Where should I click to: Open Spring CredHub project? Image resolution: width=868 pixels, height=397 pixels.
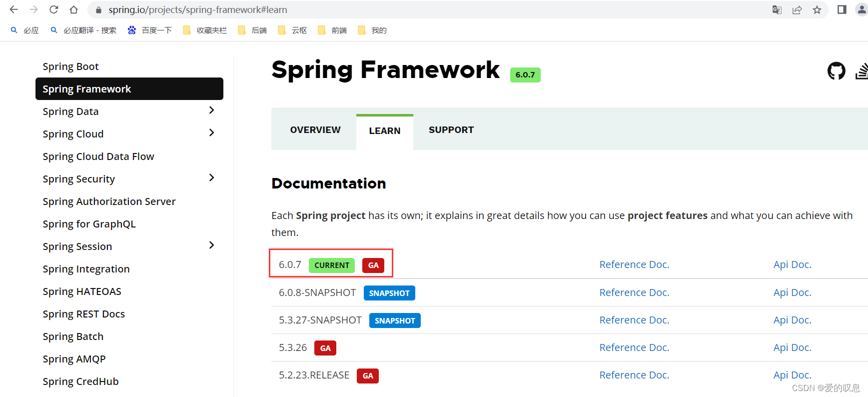point(80,381)
